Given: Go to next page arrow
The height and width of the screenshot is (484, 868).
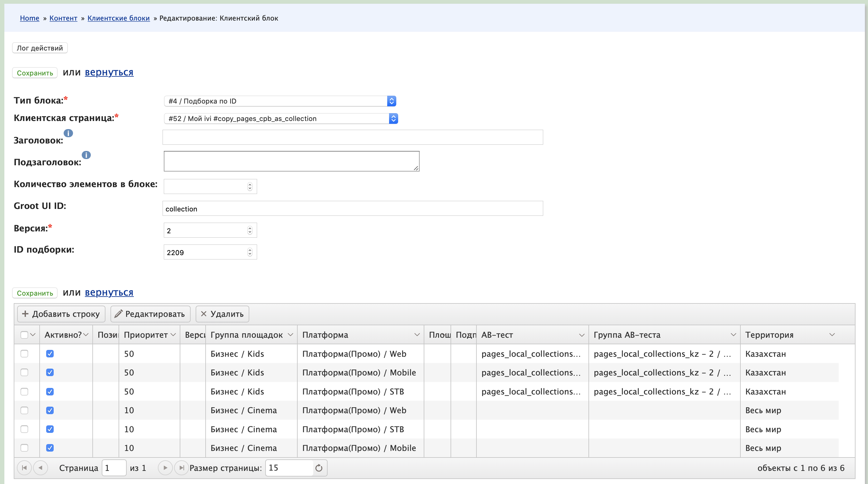Looking at the screenshot, I should coord(165,468).
